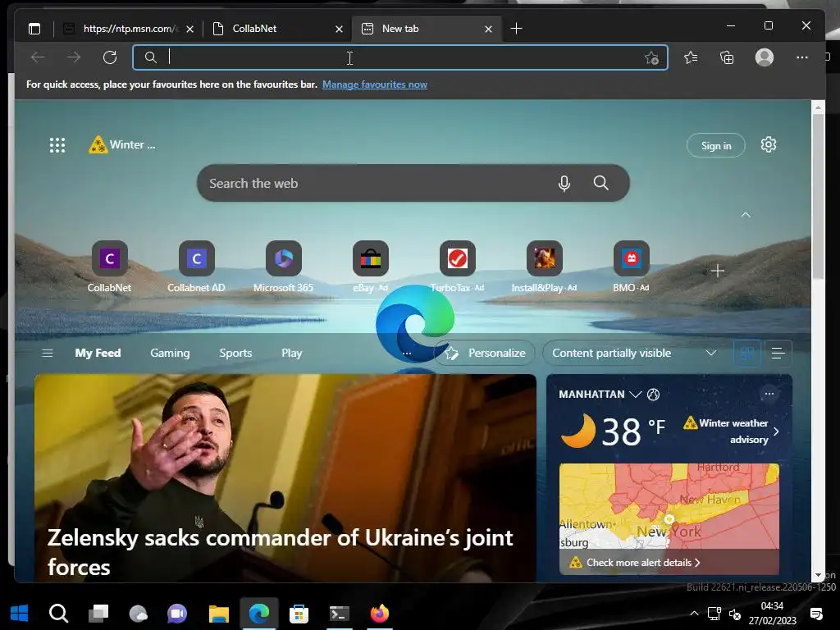Open Install&Play ad quick link
Image resolution: width=840 pixels, height=630 pixels.
[x=545, y=267]
